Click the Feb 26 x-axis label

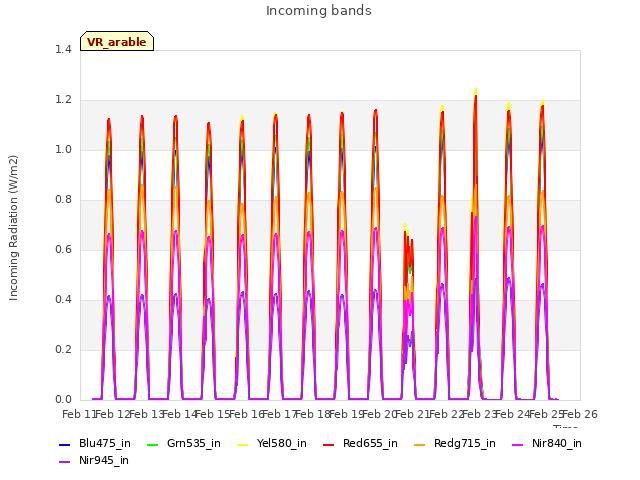(x=580, y=414)
